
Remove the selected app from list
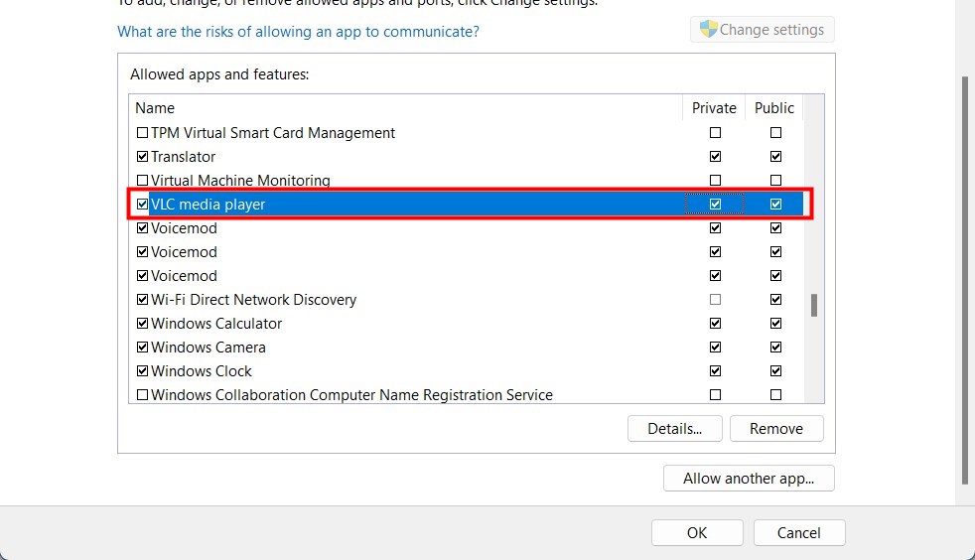776,428
